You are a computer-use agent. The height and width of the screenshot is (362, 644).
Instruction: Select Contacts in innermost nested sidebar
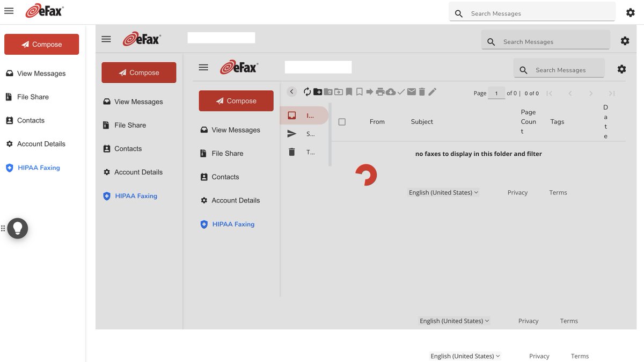[x=219, y=177]
